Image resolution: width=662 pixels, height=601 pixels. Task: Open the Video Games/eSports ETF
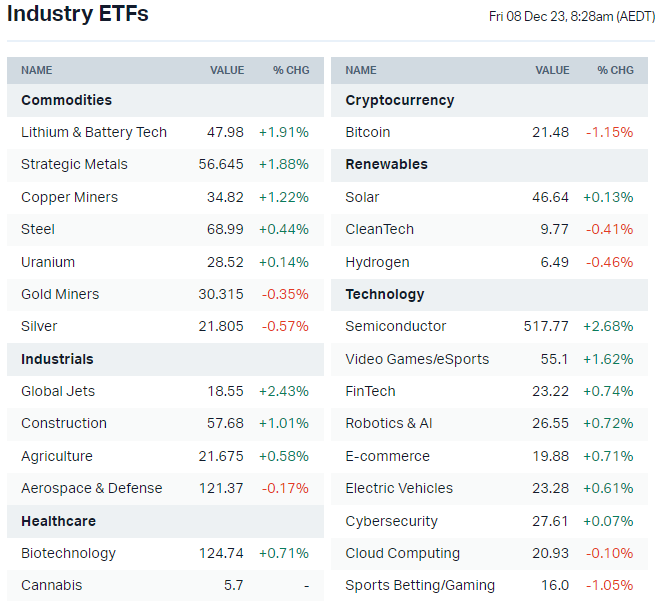[417, 359]
